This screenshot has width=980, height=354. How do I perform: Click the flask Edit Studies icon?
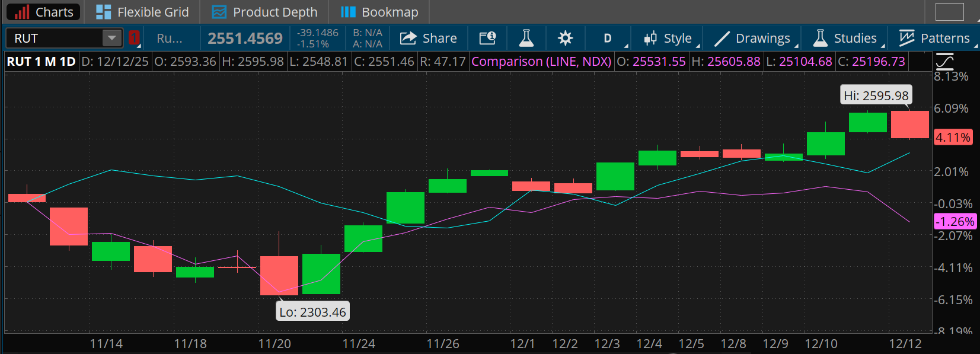(x=526, y=38)
